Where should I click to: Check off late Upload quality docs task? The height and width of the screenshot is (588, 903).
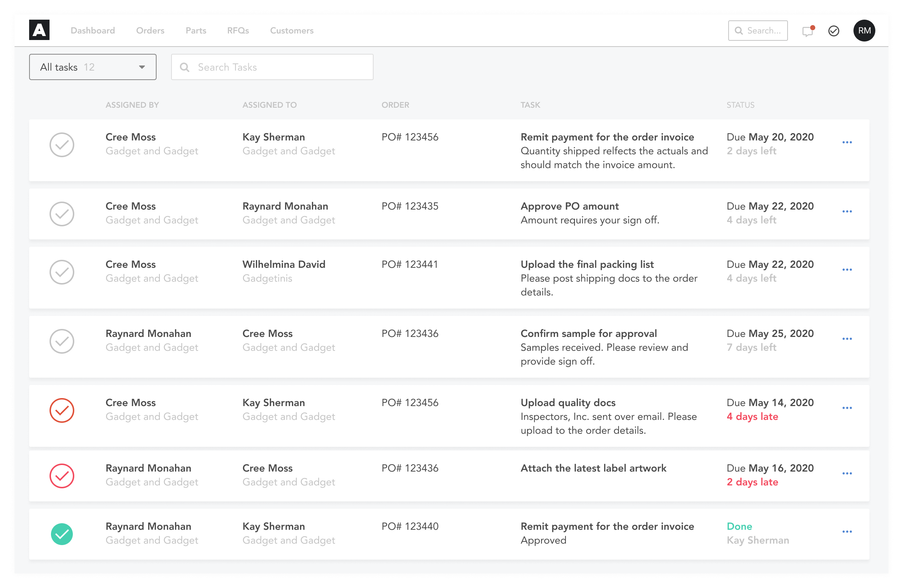coord(62,410)
